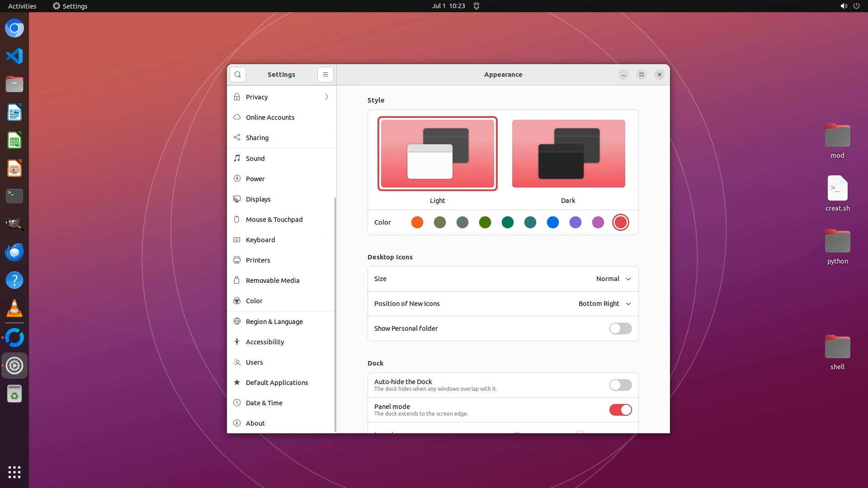Viewport: 868px width, 488px height.
Task: Choose the blue accent color swatch
Action: pos(552,222)
